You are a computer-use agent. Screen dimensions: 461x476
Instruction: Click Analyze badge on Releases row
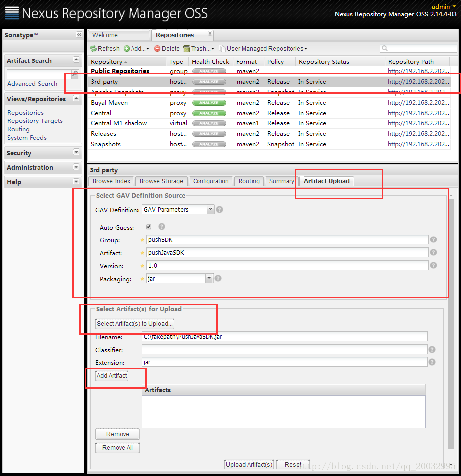(209, 134)
